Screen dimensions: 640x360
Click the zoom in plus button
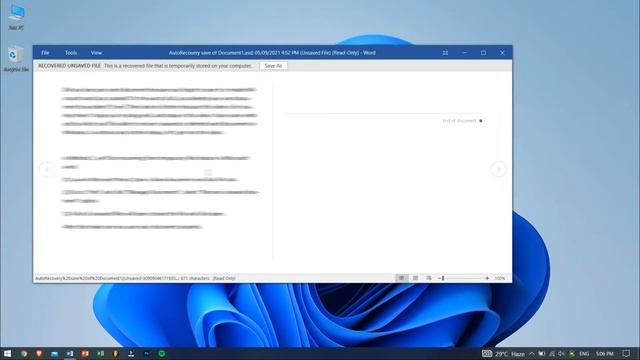pos(487,278)
